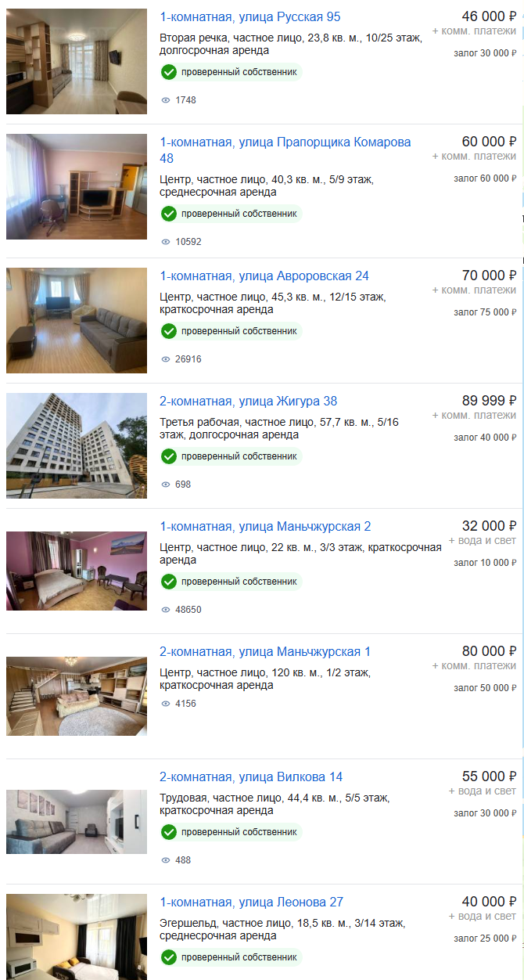Click the eye icon beside 488 views
This screenshot has height=980, width=524.
click(x=165, y=860)
